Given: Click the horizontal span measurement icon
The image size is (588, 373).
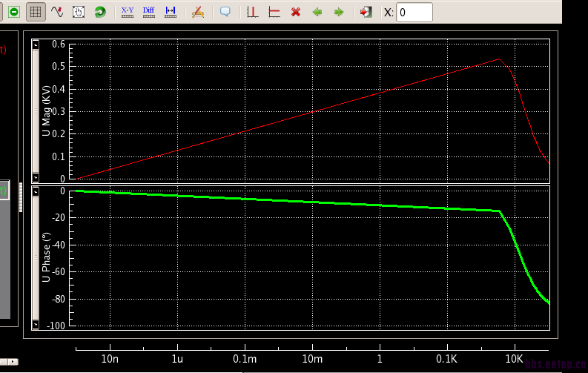Looking at the screenshot, I should (171, 12).
